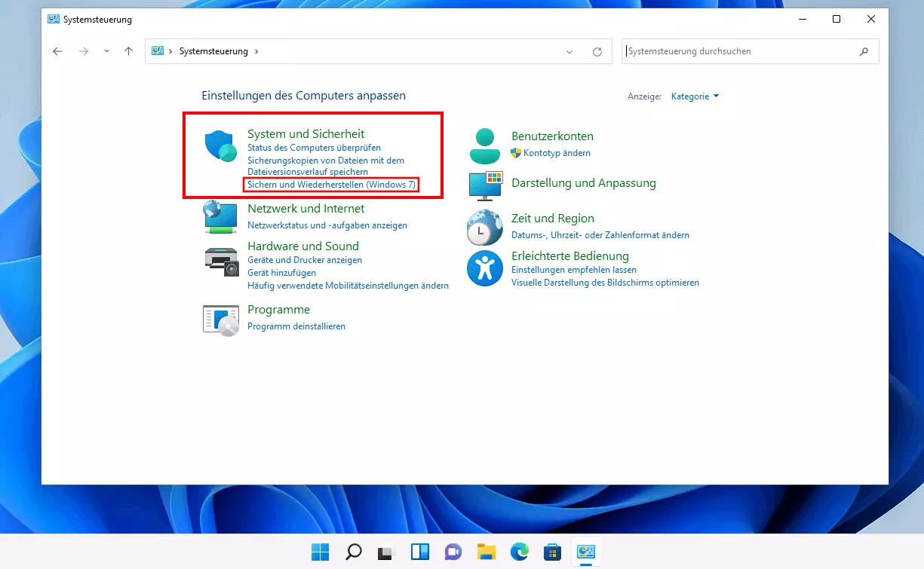Open the Chat app on taskbar

(x=453, y=552)
